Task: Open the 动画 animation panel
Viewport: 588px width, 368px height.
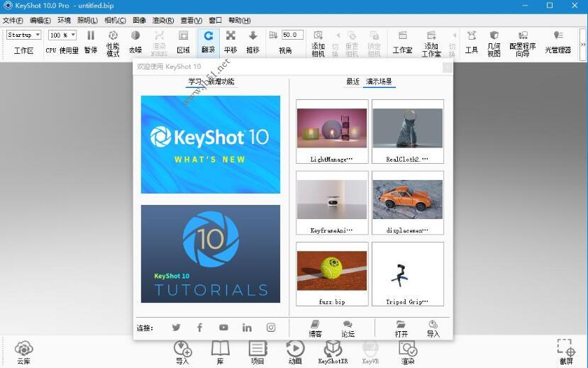Action: [295, 352]
